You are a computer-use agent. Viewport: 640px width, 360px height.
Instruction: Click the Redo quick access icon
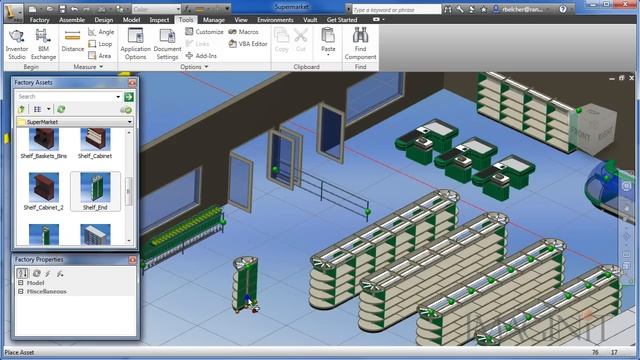pyautogui.click(x=87, y=9)
